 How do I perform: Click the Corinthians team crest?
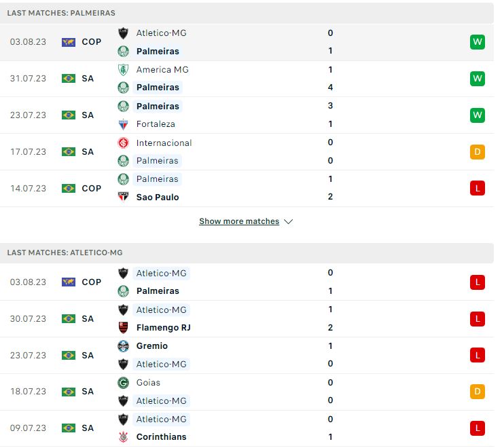click(123, 437)
